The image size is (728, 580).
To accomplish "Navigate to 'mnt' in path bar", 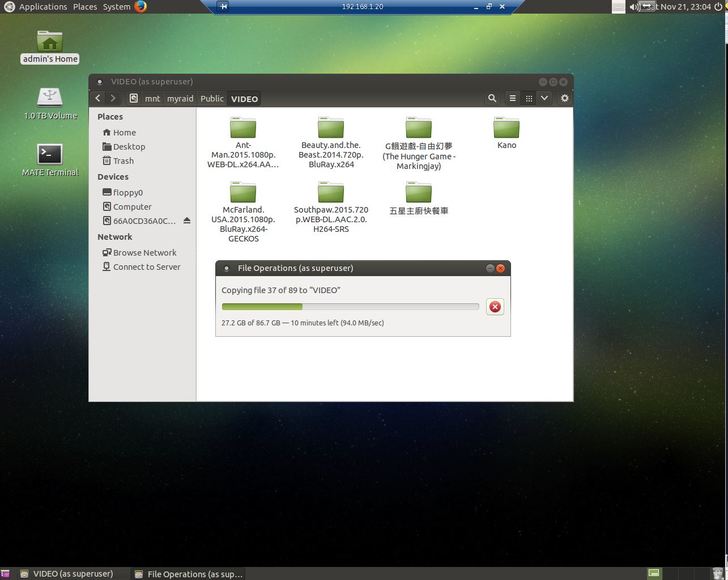I will [152, 99].
